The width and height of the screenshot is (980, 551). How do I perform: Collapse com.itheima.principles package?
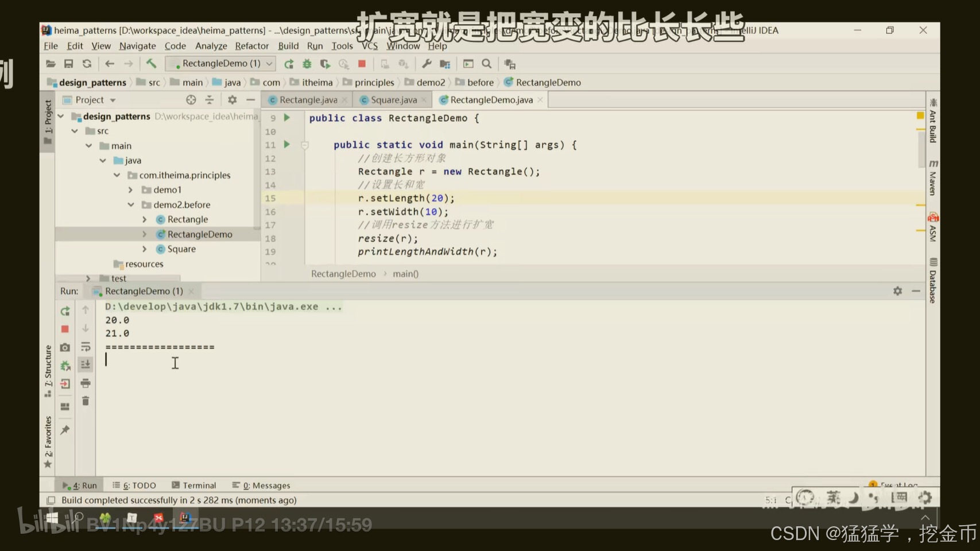click(x=117, y=175)
